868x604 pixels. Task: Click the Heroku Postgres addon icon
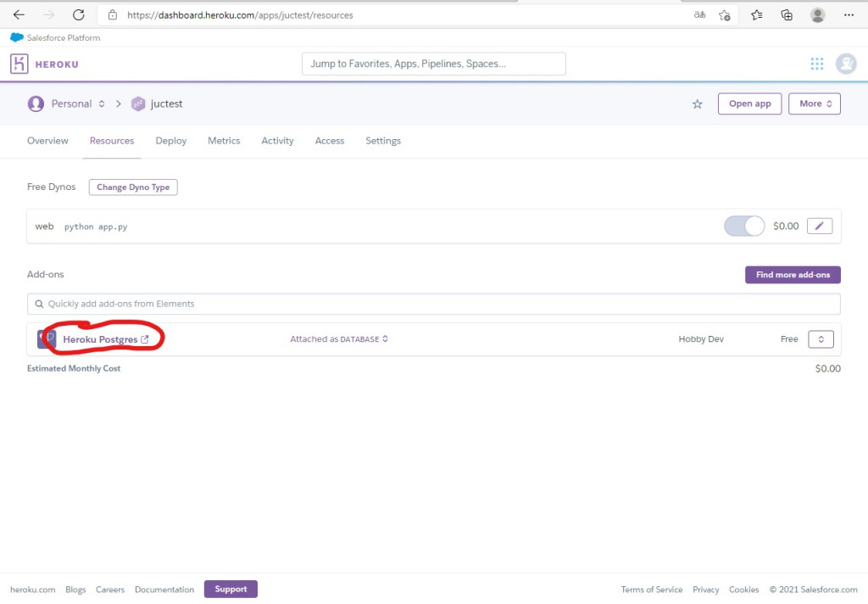point(47,339)
